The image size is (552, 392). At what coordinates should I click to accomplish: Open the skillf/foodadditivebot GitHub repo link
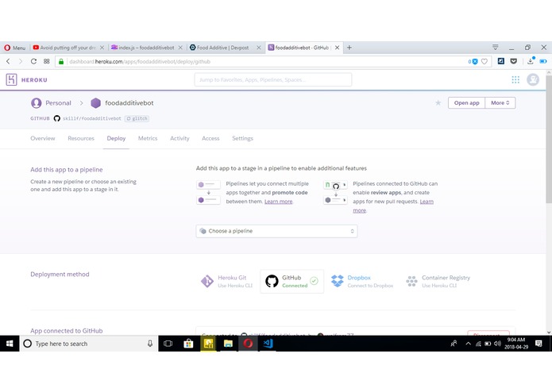[91, 118]
